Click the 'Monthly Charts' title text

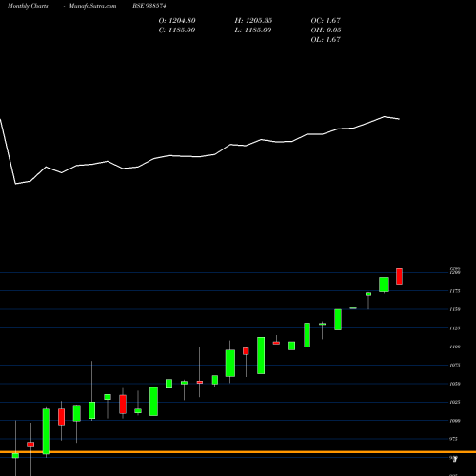click(28, 6)
